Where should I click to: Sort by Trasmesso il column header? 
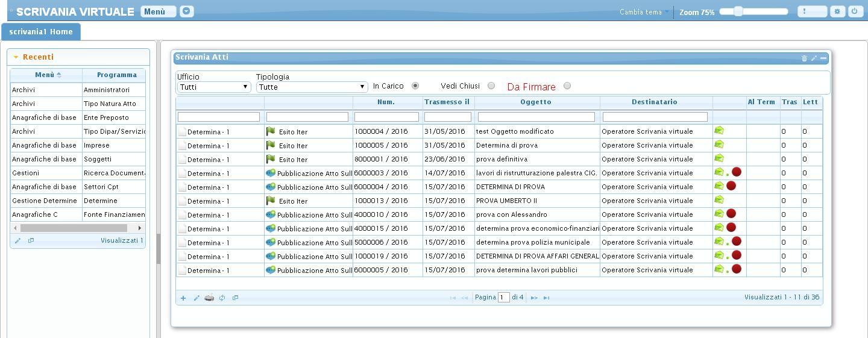tap(447, 102)
